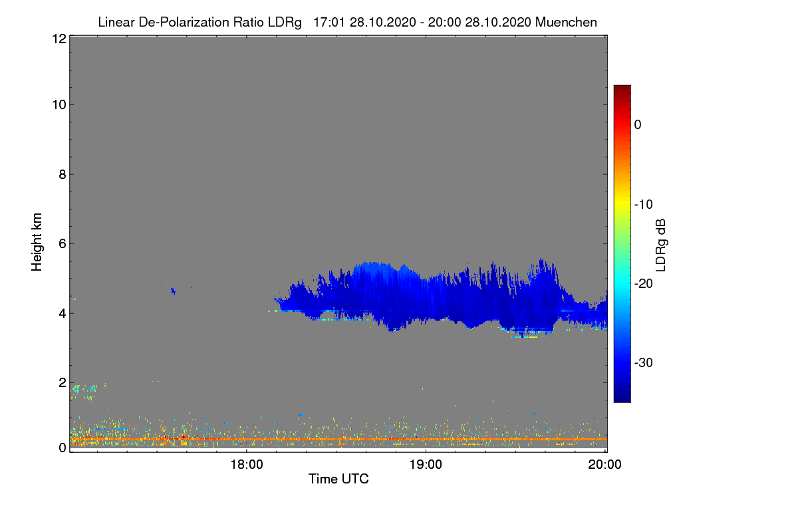Click the height tick label 12

click(x=58, y=39)
